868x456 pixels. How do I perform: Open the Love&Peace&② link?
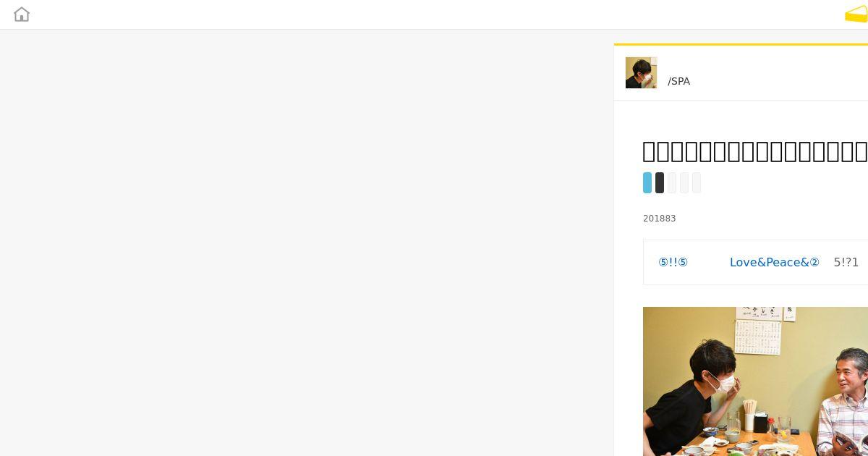[774, 262]
